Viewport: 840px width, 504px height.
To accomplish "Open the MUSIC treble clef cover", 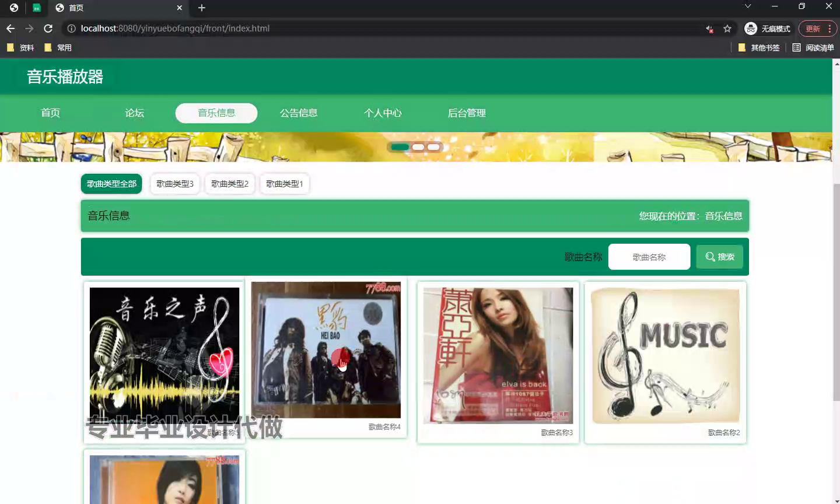I will (666, 355).
